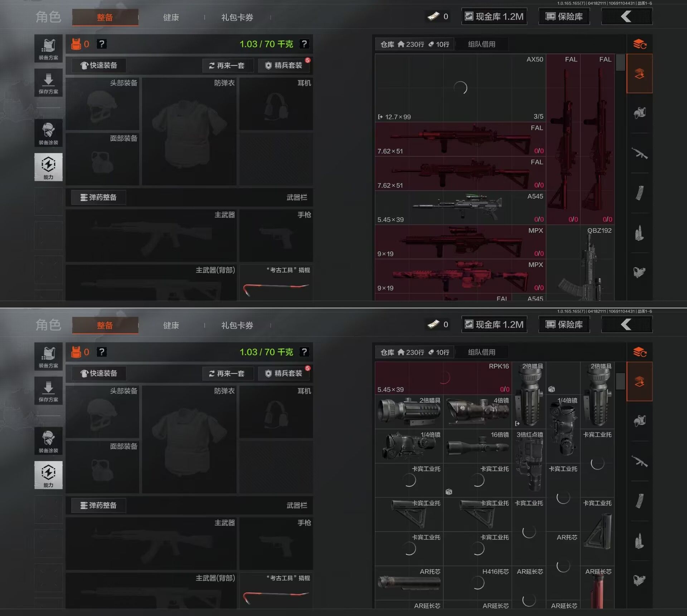This screenshot has width=687, height=616.
Task: Toggle 能力 ability button in lower screen
Action: 48,475
